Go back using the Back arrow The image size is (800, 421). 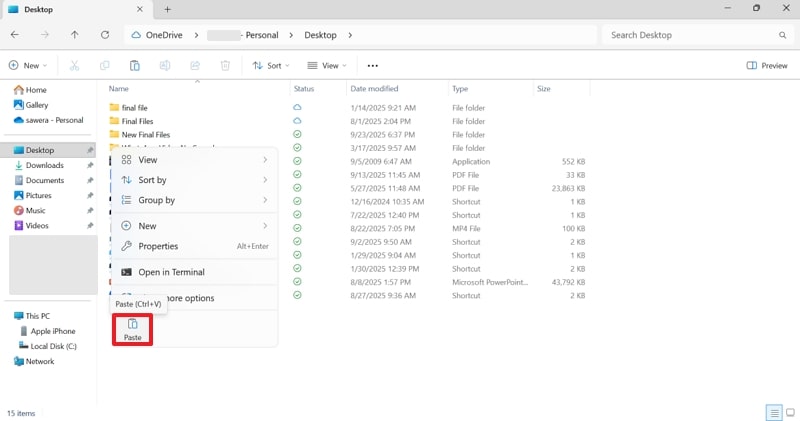point(15,35)
